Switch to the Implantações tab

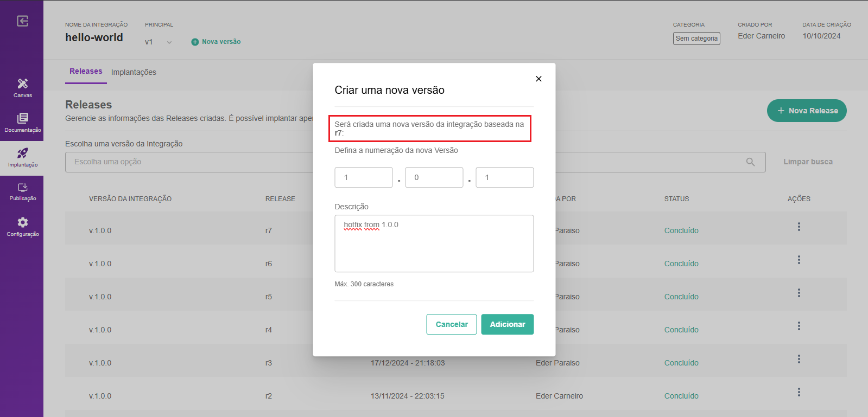[x=134, y=72]
